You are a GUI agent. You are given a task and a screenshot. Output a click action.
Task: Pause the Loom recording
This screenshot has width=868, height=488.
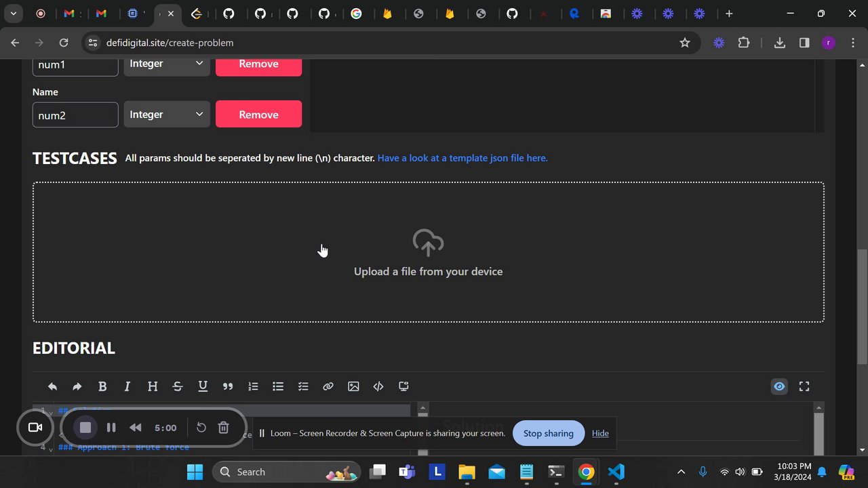click(111, 428)
